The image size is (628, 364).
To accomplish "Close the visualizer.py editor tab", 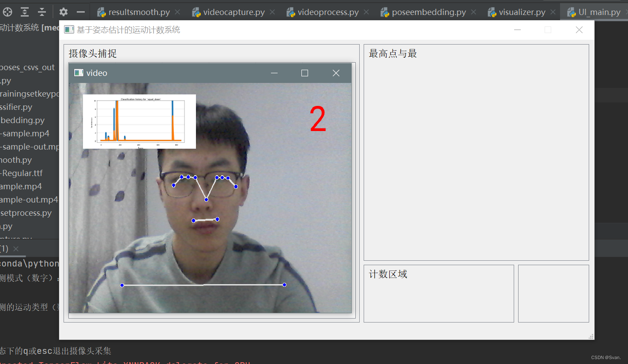I will (x=553, y=12).
